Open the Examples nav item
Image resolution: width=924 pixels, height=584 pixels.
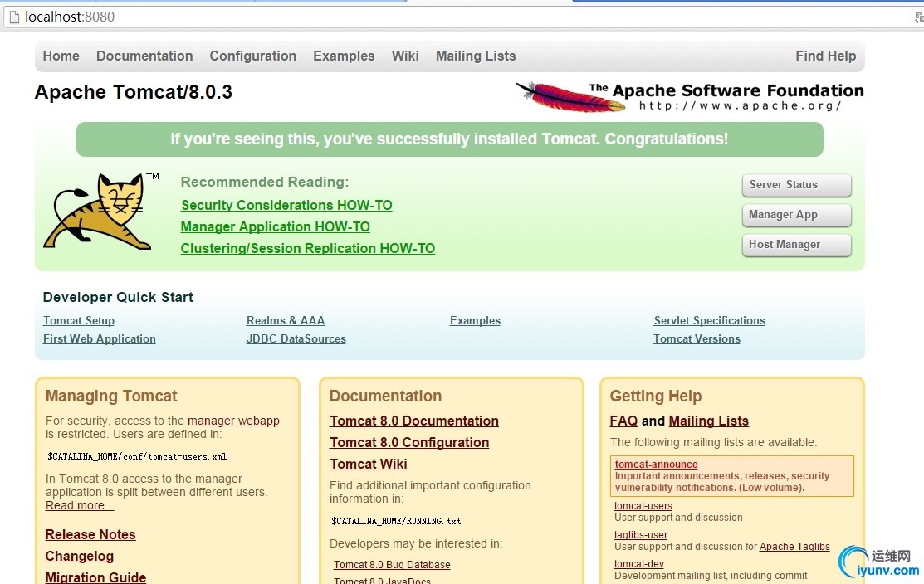[x=344, y=56]
